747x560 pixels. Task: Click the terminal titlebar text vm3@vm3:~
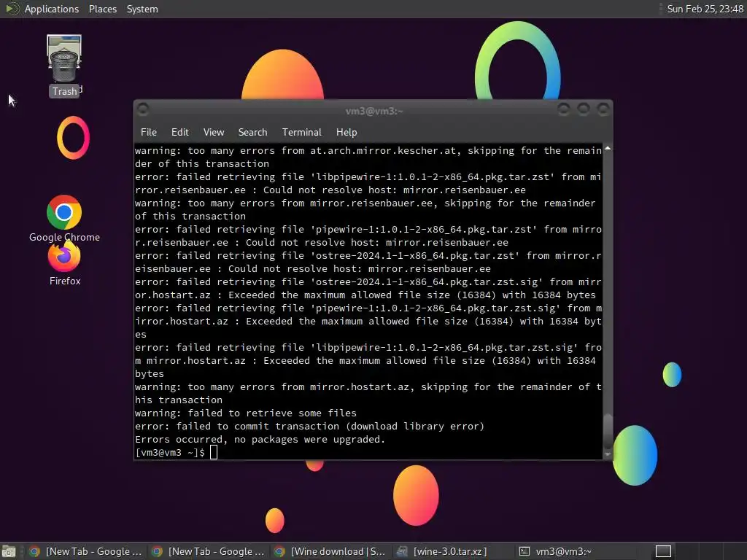point(374,111)
